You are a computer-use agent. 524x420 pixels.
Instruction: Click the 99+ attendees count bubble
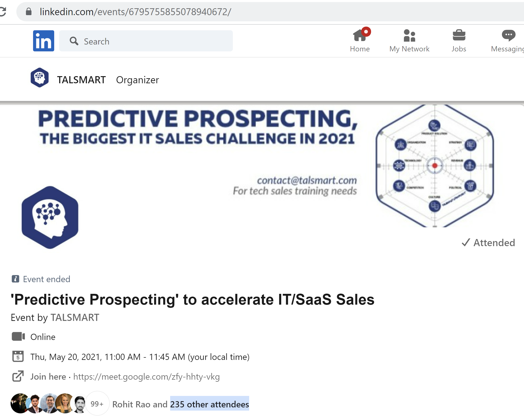97,404
